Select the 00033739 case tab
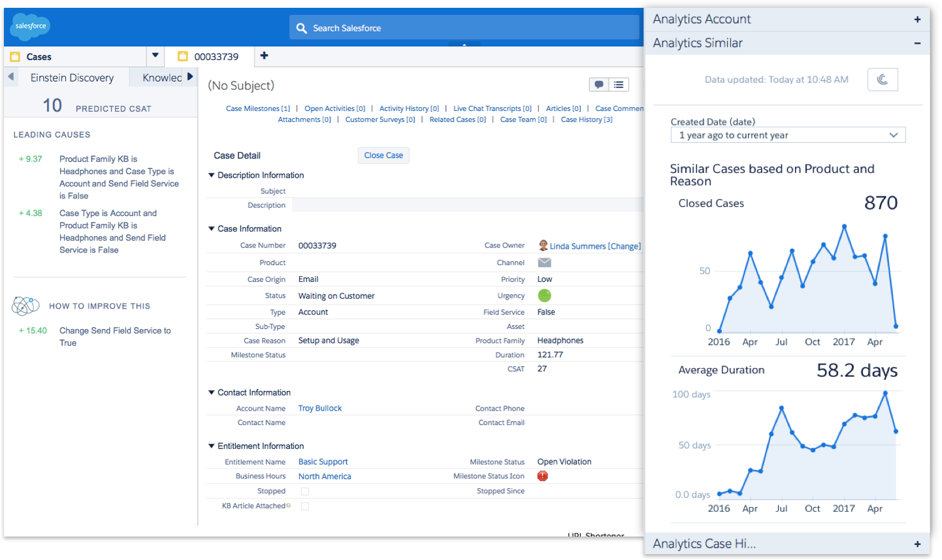This screenshot has width=942, height=560. 216,57
